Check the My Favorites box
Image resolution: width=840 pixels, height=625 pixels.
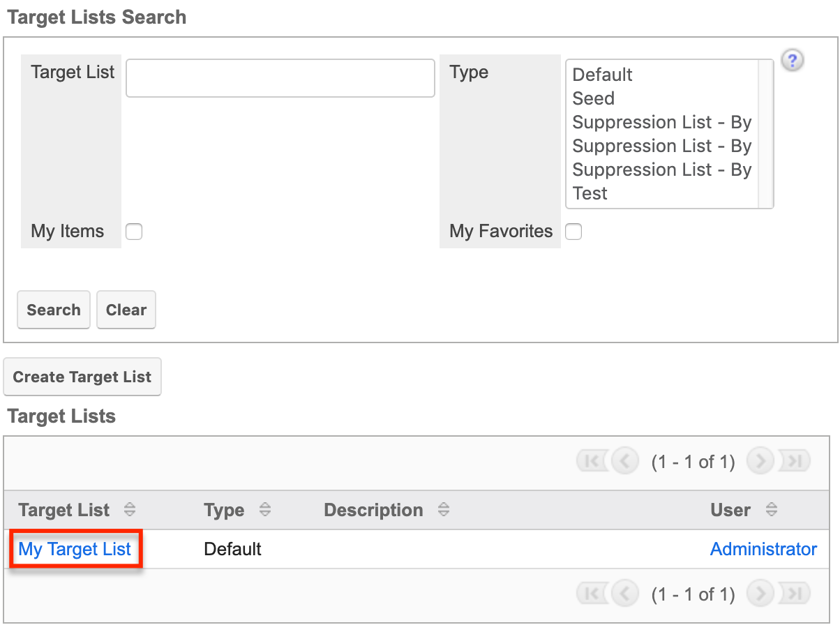coord(573,231)
